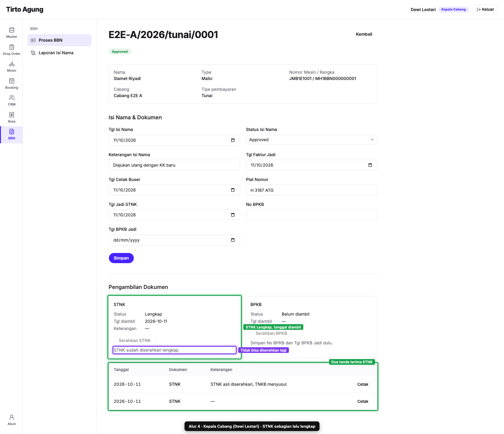This screenshot has width=504, height=434.
Task: Open calendar picker for Tgl Faktur Jadi
Action: (x=370, y=165)
